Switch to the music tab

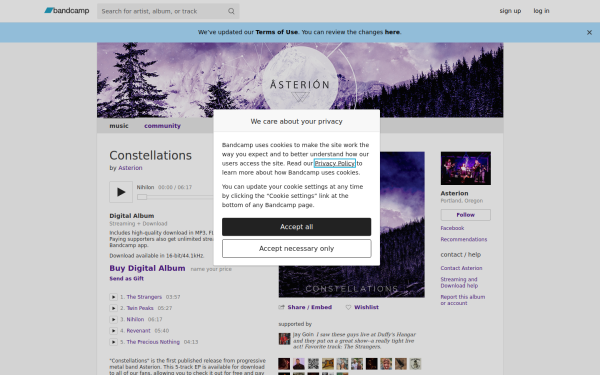click(x=119, y=126)
